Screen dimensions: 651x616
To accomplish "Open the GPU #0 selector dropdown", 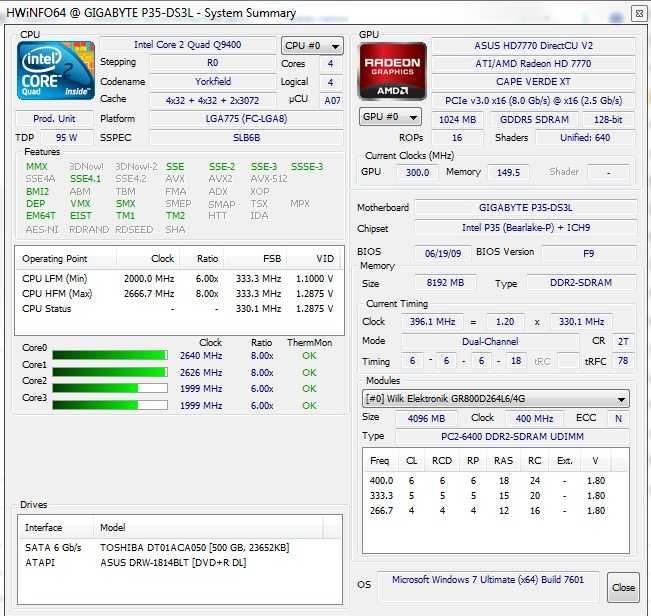I will (390, 117).
